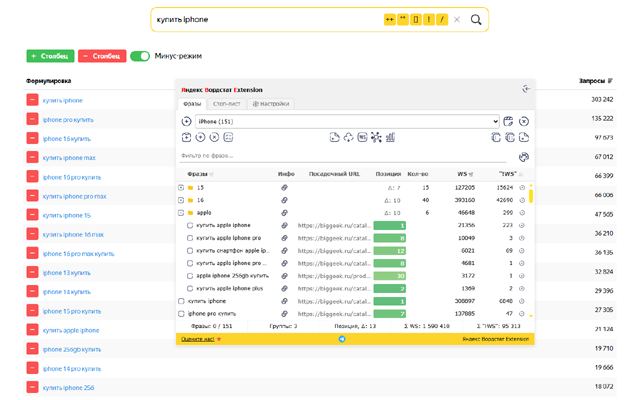Open the iPhone (151) list dropdown
Screen dimensions: 640x400
click(x=347, y=121)
